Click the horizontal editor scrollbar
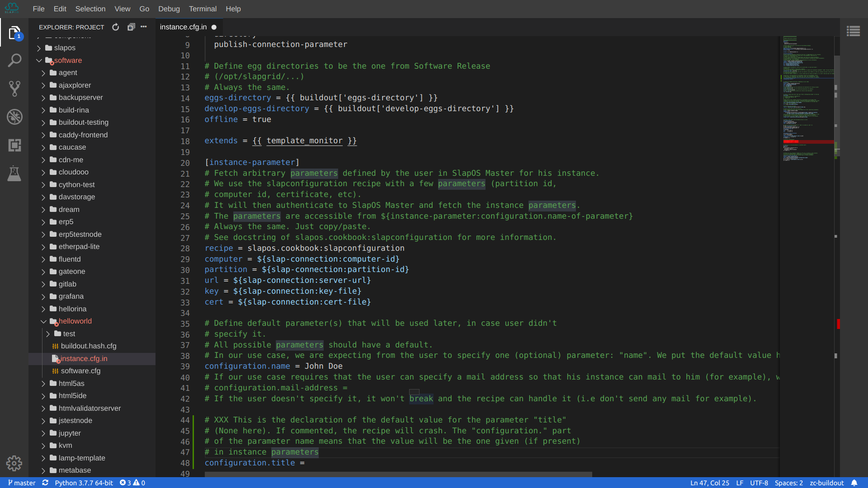The height and width of the screenshot is (488, 868). pos(398,474)
